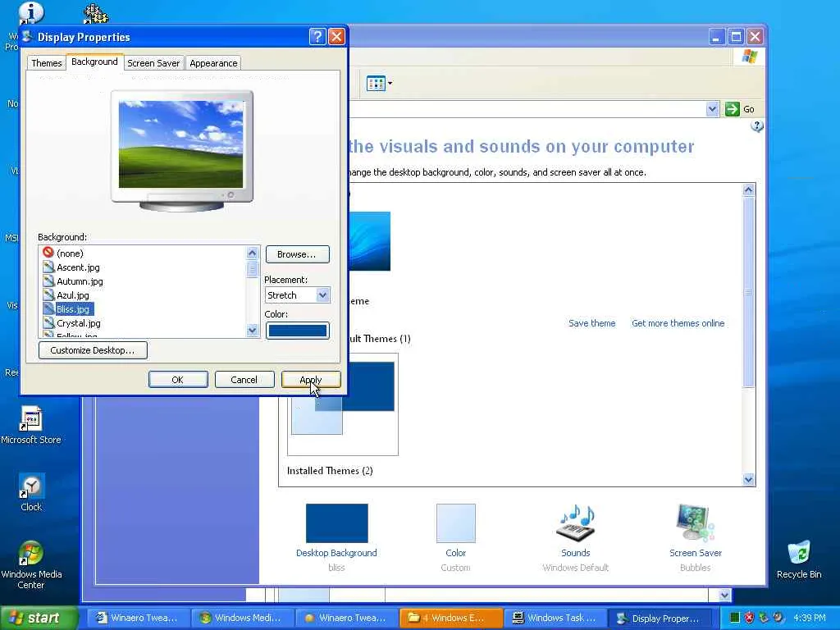Open the bottom-right dropdown arrow behind window
This screenshot has height=630, width=840.
tap(724, 596)
